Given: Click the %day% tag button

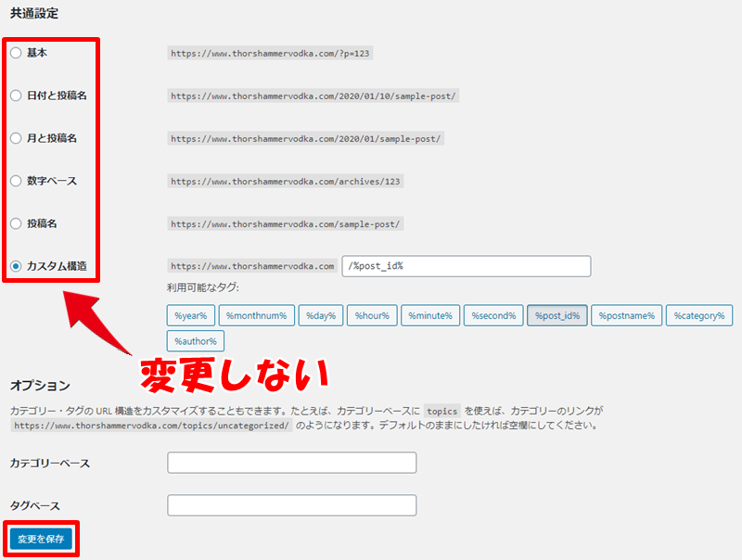Looking at the screenshot, I should (321, 316).
